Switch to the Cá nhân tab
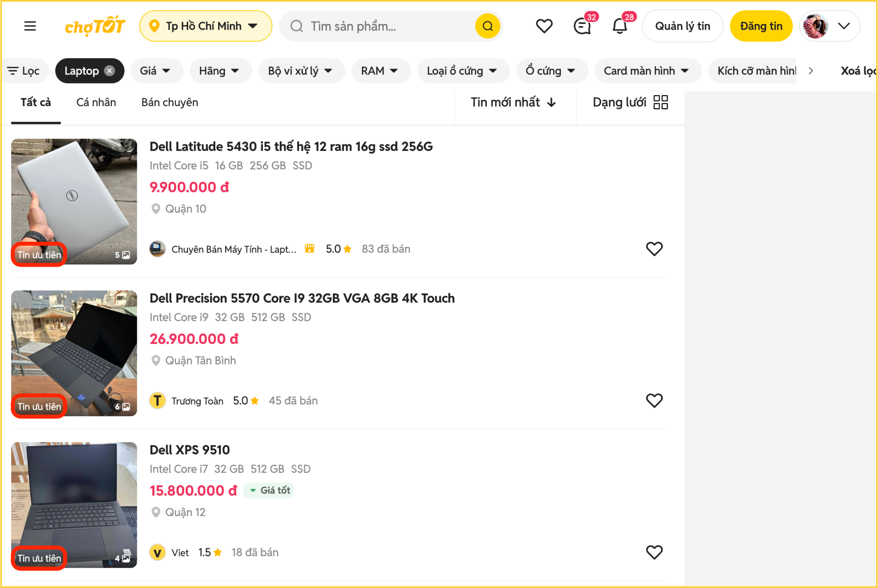 point(96,102)
